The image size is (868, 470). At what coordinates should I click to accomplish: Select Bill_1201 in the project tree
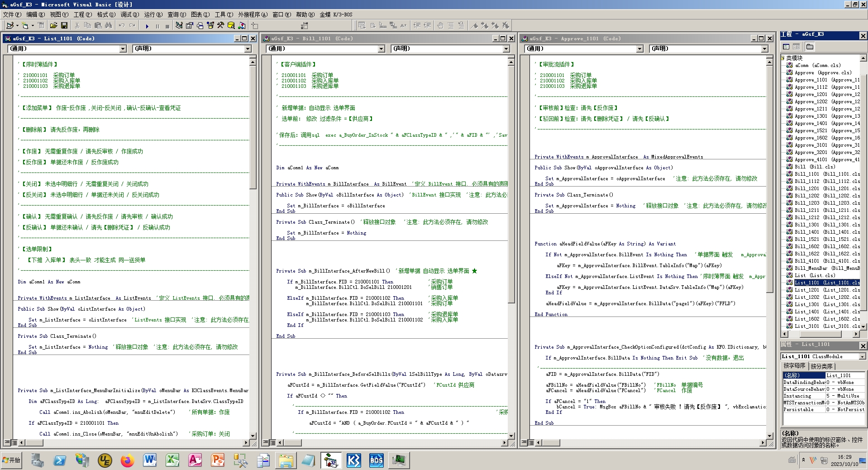[806, 188]
